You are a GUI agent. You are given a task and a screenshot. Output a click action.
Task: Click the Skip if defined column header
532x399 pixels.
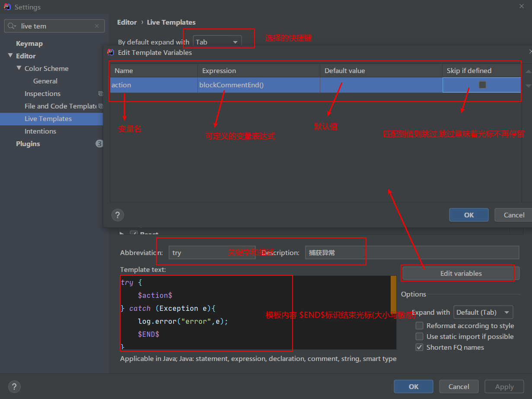(x=482, y=70)
